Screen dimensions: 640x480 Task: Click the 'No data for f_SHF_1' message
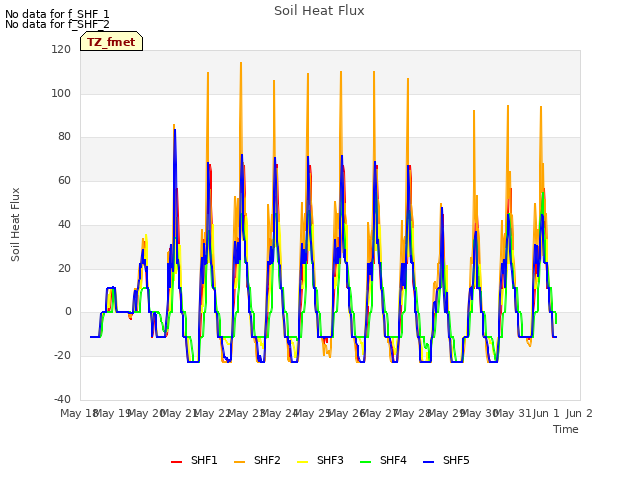(x=57, y=14)
